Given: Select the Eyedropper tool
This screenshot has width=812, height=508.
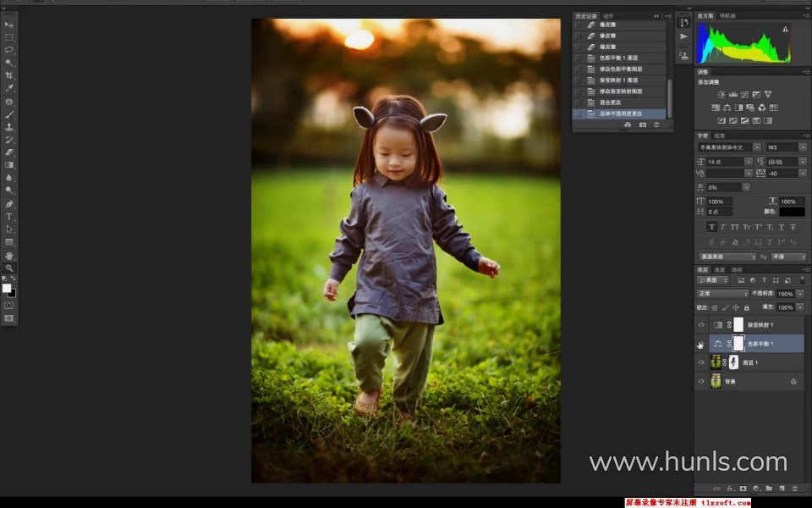Looking at the screenshot, I should [x=8, y=88].
